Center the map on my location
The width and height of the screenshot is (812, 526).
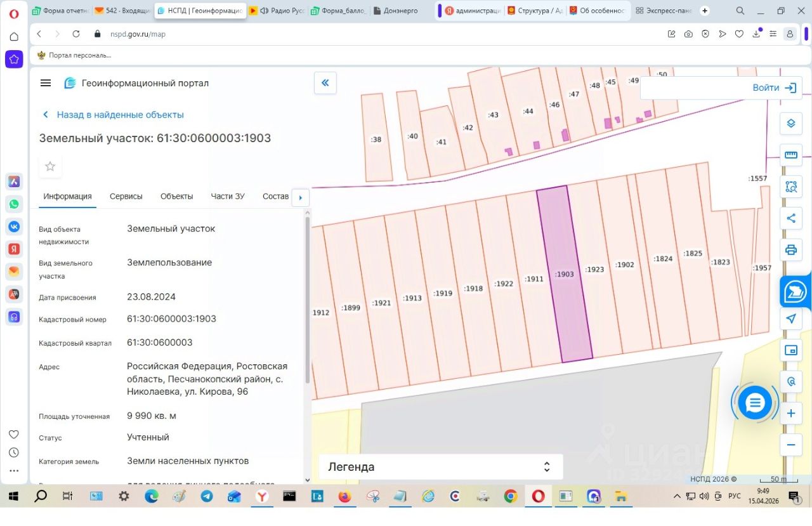(x=790, y=319)
